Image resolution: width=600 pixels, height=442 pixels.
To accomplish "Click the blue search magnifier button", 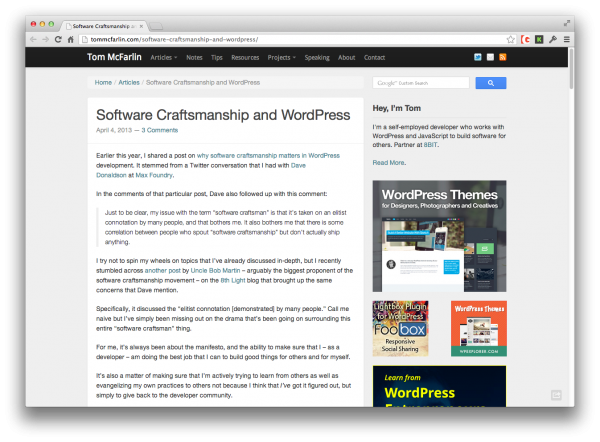I will click(x=491, y=83).
